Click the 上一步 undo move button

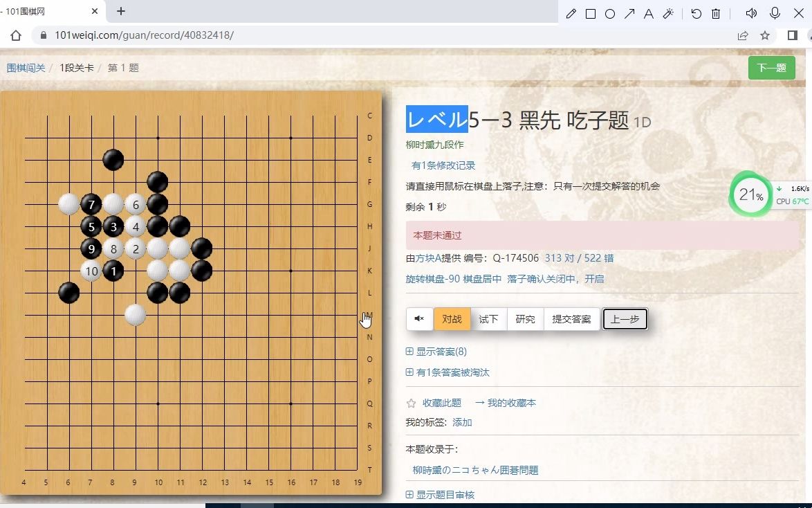pos(625,319)
